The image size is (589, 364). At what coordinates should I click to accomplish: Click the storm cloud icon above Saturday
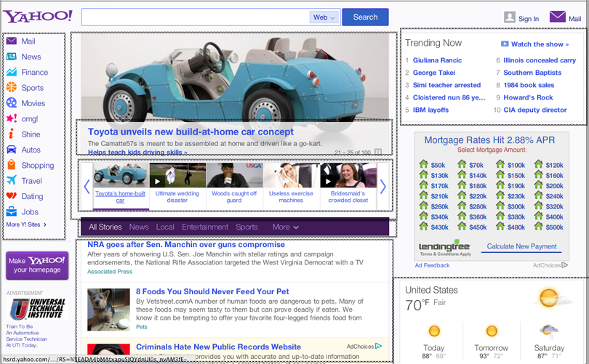[549, 331]
